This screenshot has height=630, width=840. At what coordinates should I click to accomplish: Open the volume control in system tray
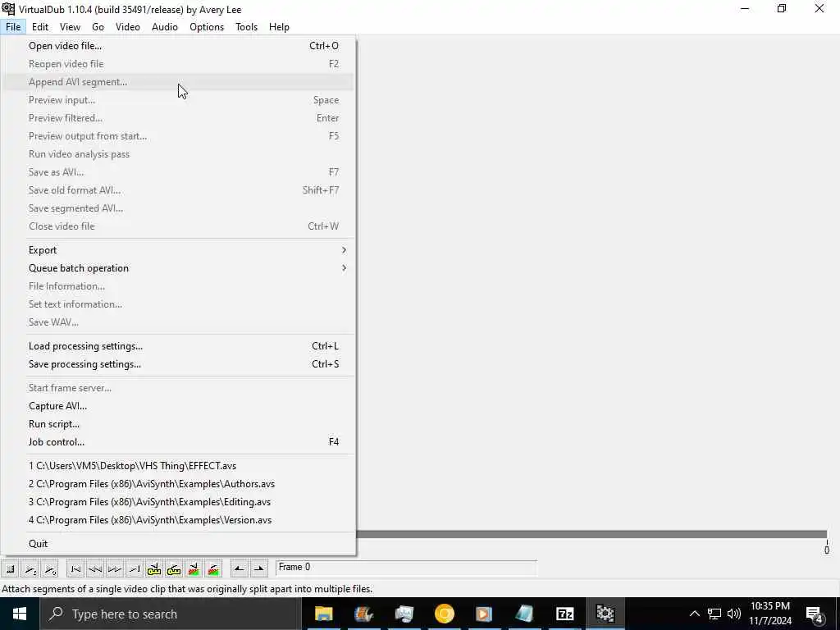coord(734,614)
